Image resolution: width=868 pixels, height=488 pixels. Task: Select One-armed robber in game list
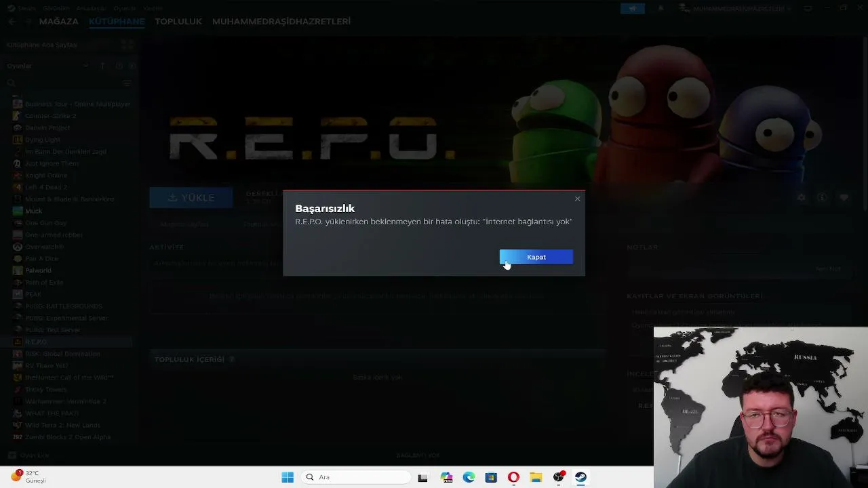click(x=47, y=235)
